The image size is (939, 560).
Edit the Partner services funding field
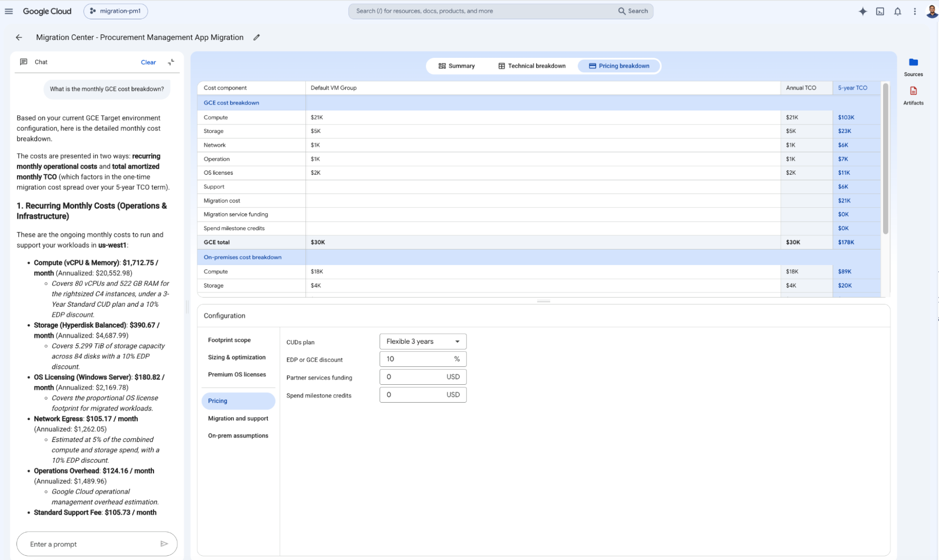pyautogui.click(x=423, y=377)
